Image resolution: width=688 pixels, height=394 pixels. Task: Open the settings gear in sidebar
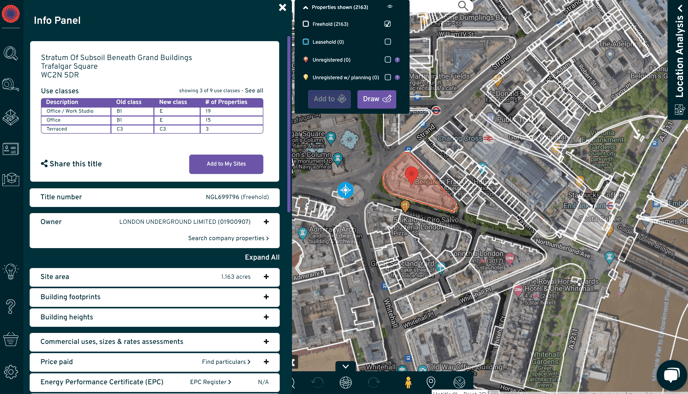point(11,372)
